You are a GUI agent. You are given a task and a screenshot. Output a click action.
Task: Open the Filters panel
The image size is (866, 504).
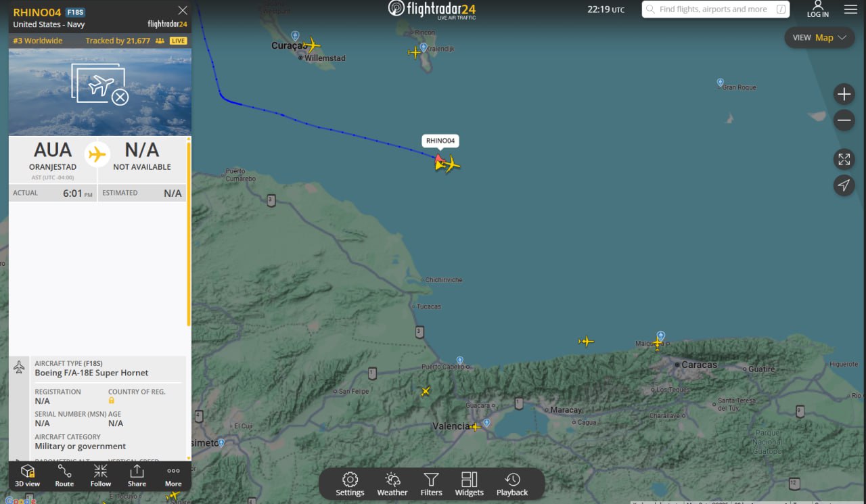431,484
